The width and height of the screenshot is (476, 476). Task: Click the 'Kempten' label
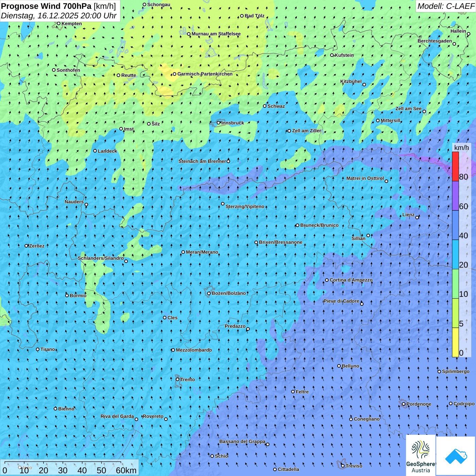[x=72, y=23]
